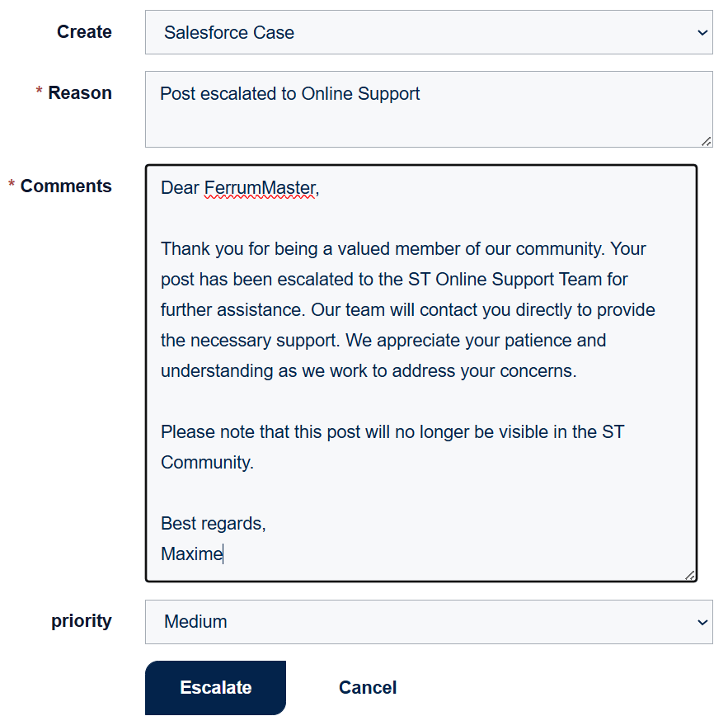
Task: Click the Comments field label
Action: click(x=66, y=186)
